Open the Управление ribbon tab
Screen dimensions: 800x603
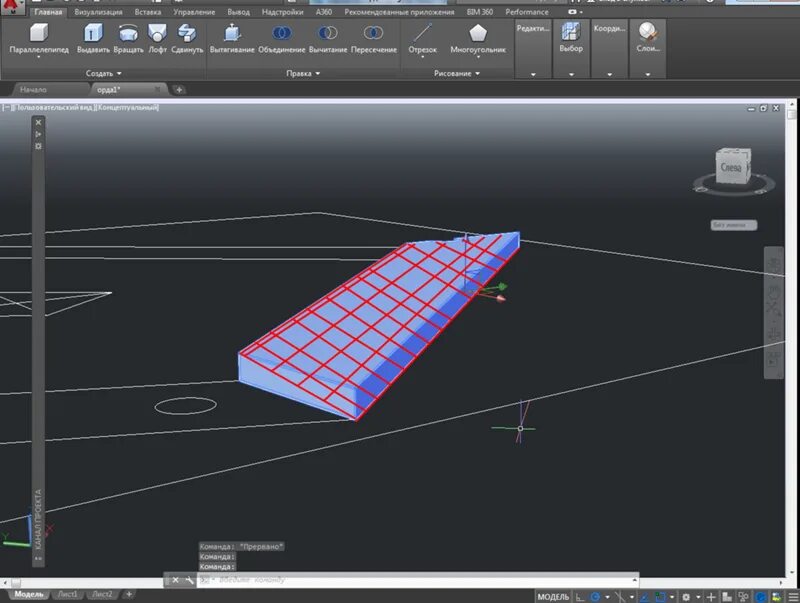tap(194, 12)
